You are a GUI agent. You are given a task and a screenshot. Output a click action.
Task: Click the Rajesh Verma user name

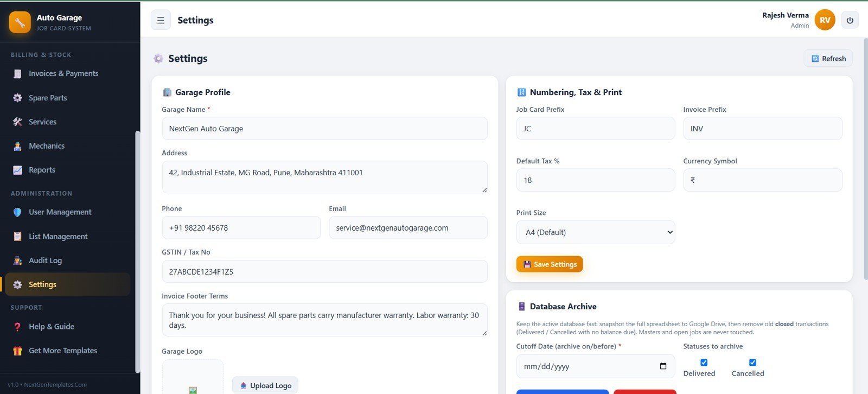(785, 15)
